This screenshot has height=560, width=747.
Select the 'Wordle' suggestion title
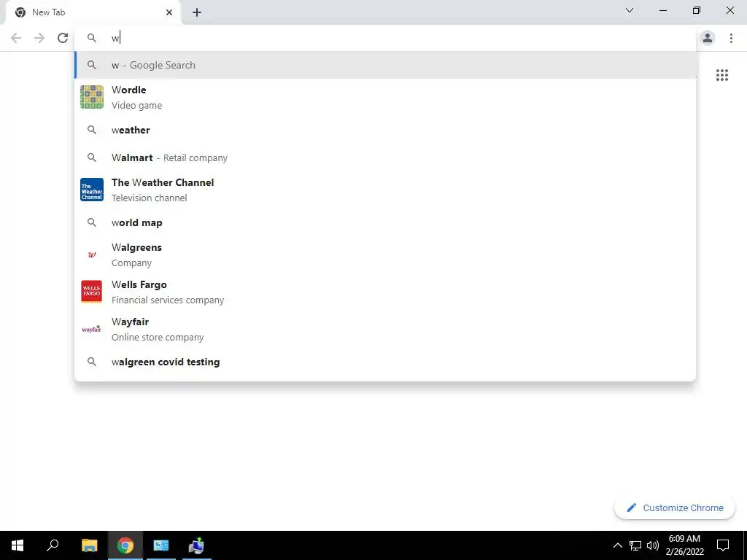pyautogui.click(x=128, y=90)
